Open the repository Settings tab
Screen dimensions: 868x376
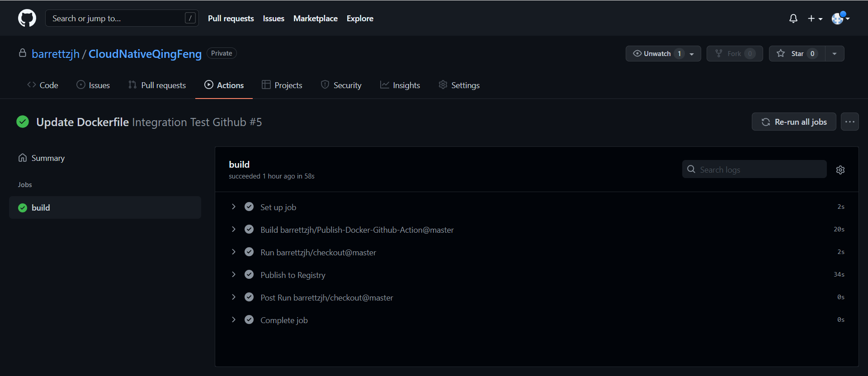[459, 85]
